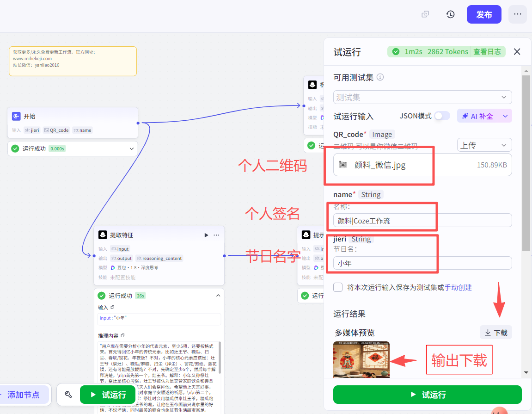
Task: Check the 保存为测试集 checkbox
Action: tap(337, 287)
